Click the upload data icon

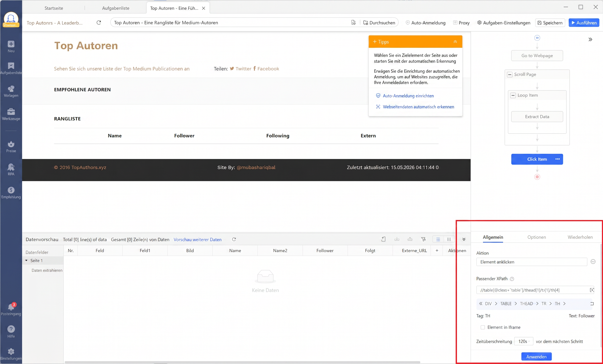click(410, 239)
